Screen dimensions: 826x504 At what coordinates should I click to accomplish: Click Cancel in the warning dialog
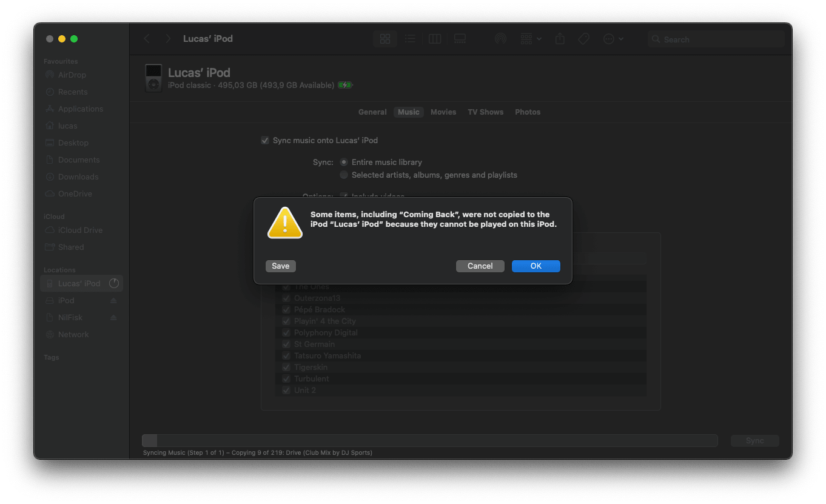coord(480,266)
